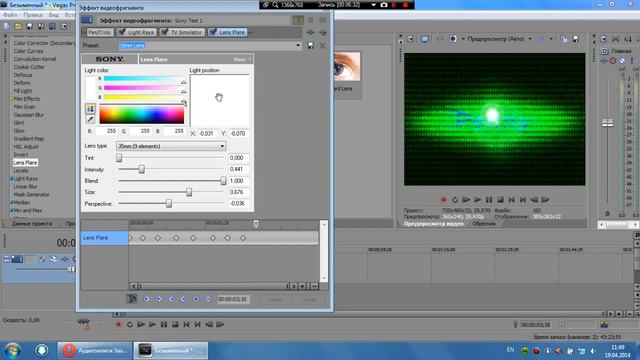Click the Tint value field
The height and width of the screenshot is (360, 640).
[x=238, y=158]
